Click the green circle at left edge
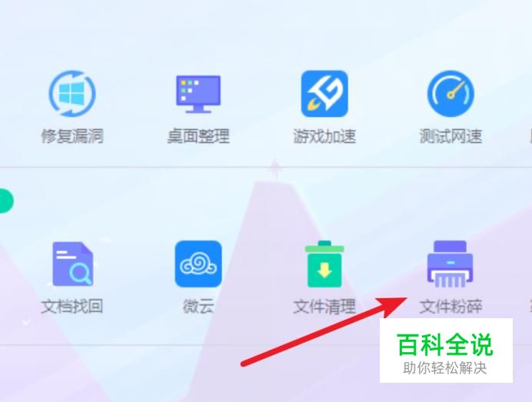532x402 pixels. [6, 201]
